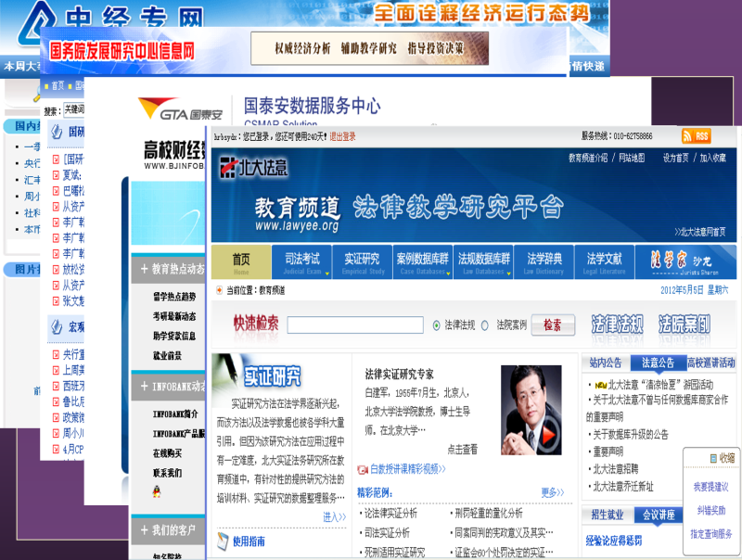
Task: Open the 案例数据库群 Case Databases dropdown
Action: pos(422,262)
